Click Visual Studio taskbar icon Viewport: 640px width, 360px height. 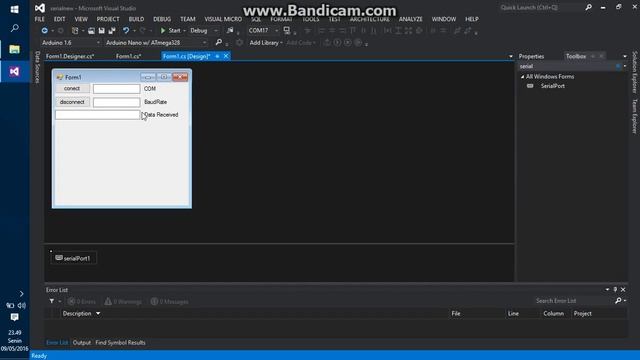pos(14,71)
